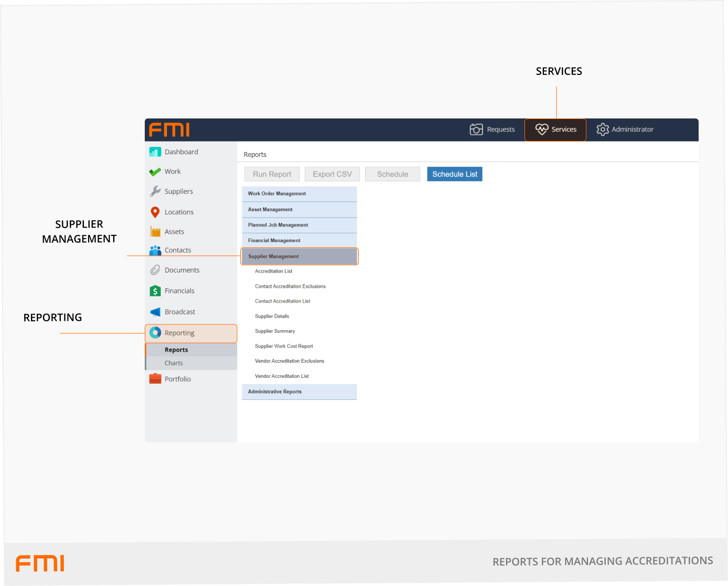Open Work via the green checkmark icon

pos(155,172)
